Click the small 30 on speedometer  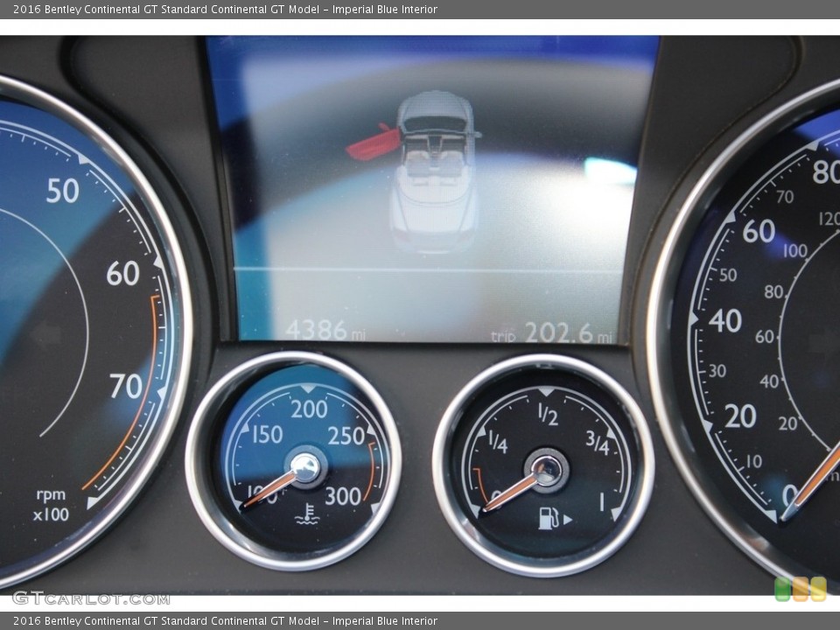717,371
